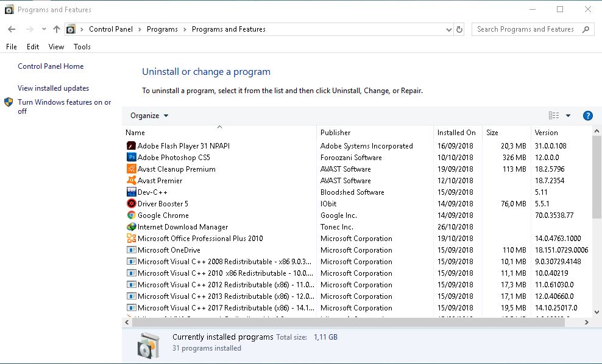Click the IObit publisher cell
602x364 pixels.
pos(328,204)
